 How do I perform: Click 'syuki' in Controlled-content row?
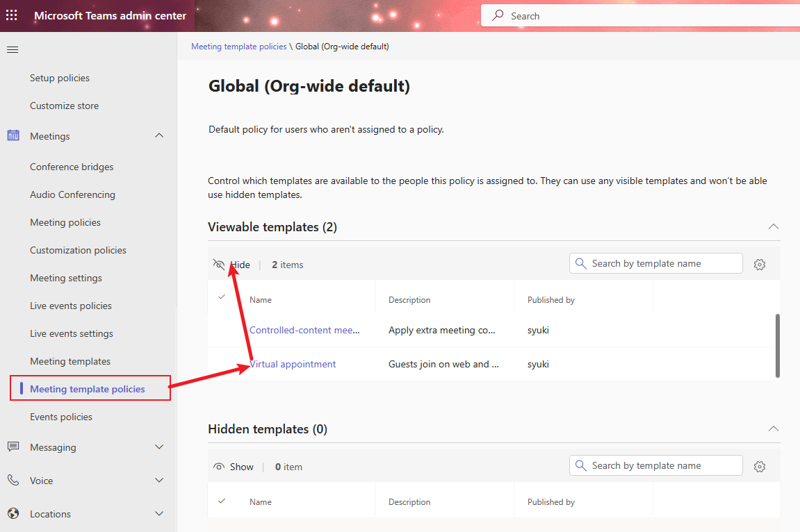(x=538, y=330)
